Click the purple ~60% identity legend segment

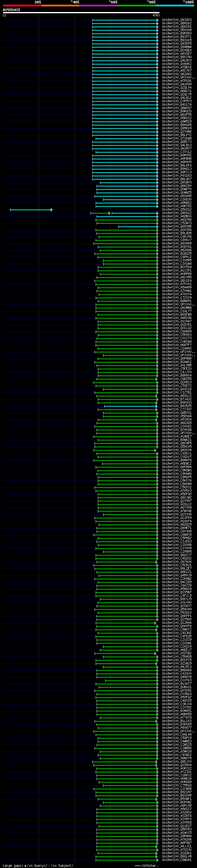[x=99, y=6]
